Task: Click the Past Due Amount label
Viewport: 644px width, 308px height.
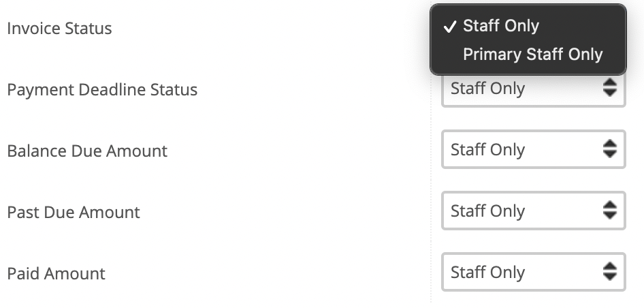Action: (x=74, y=212)
